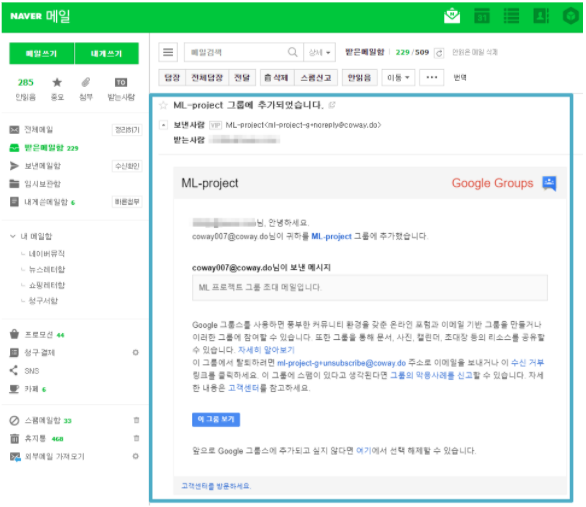
Task: Click the unsubscribe email address link
Action: [341, 363]
